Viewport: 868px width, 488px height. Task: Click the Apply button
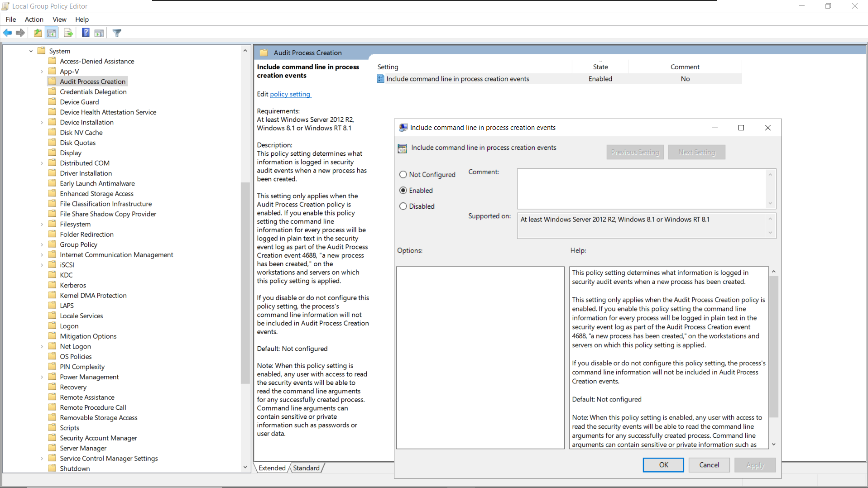755,465
